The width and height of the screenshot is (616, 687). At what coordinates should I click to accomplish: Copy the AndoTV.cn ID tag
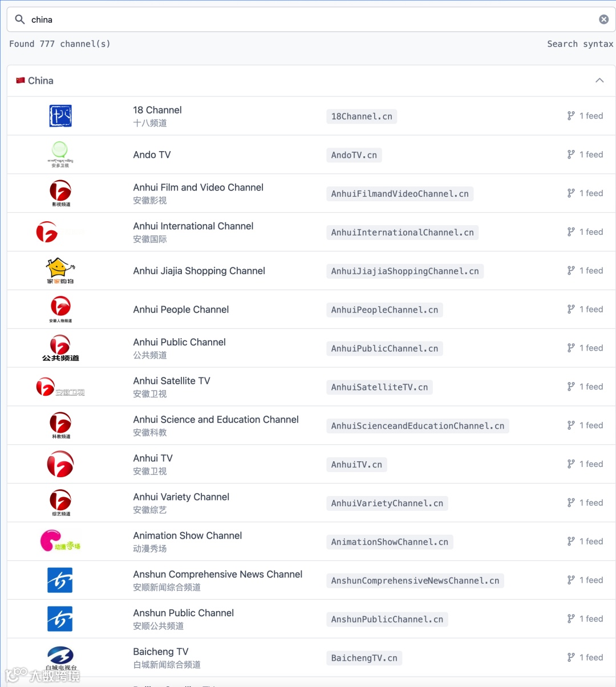354,155
